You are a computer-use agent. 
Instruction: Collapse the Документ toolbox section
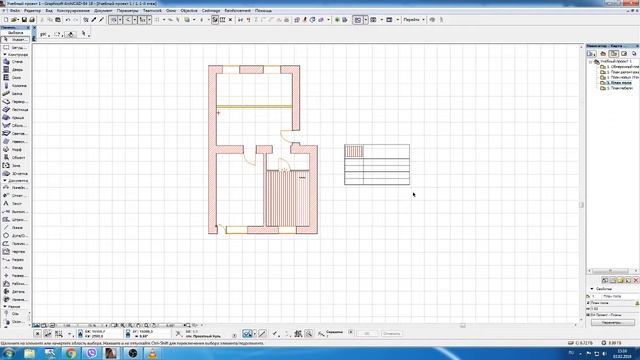coord(4,180)
